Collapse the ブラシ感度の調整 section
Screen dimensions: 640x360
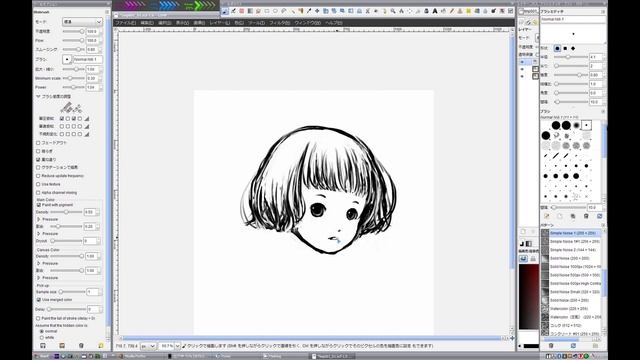pyautogui.click(x=38, y=96)
